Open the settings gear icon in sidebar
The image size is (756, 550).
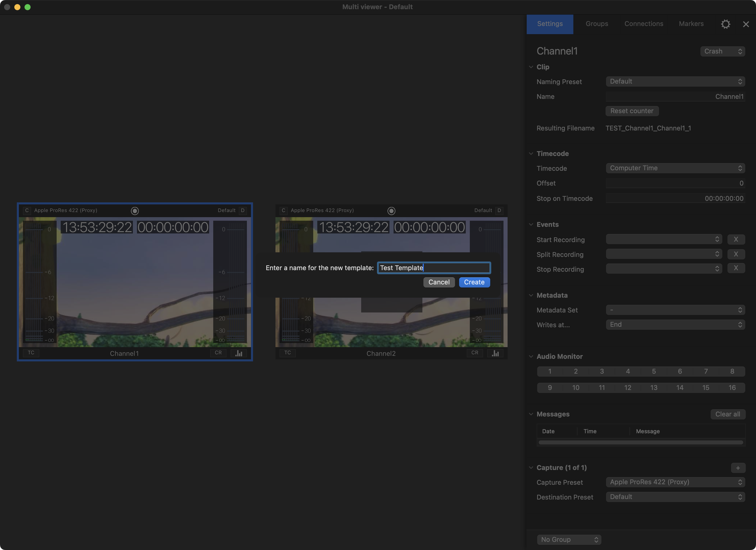pyautogui.click(x=725, y=24)
